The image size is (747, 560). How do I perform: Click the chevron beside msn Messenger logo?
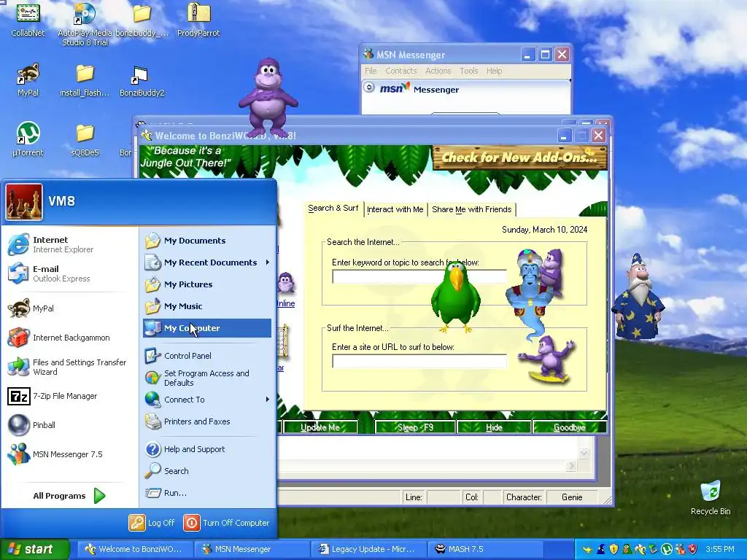368,87
